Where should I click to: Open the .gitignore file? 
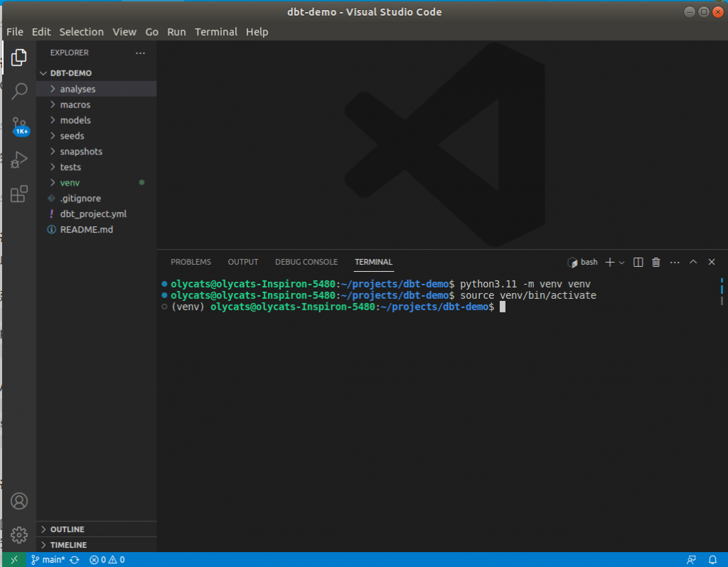(x=96, y=198)
